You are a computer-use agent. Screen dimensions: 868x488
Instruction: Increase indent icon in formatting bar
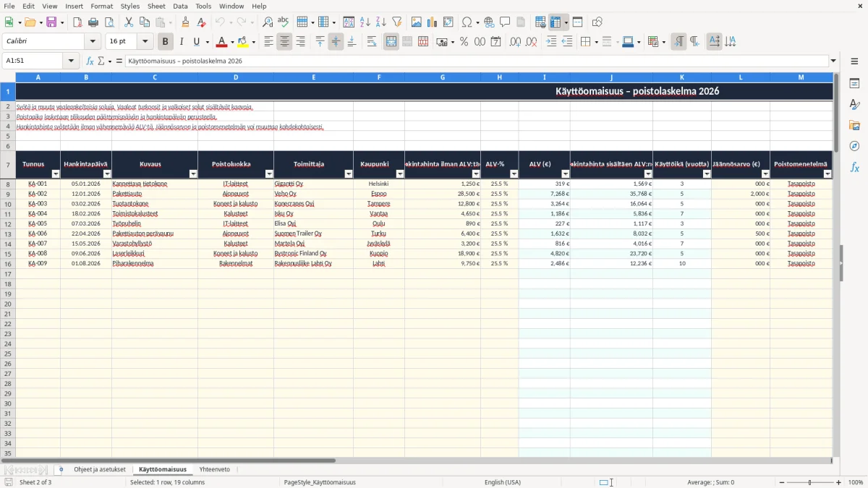(551, 42)
